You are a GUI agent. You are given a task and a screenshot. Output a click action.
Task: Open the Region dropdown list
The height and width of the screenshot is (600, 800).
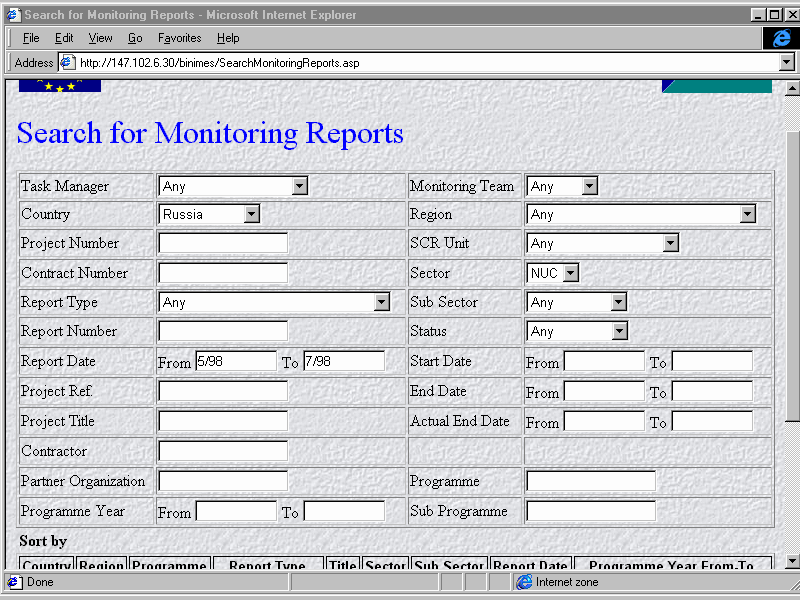click(x=747, y=214)
